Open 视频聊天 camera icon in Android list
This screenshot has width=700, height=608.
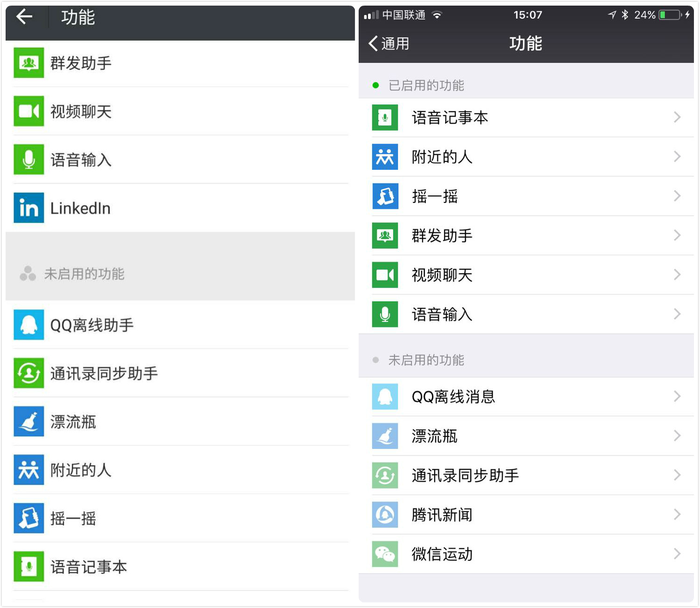(28, 111)
